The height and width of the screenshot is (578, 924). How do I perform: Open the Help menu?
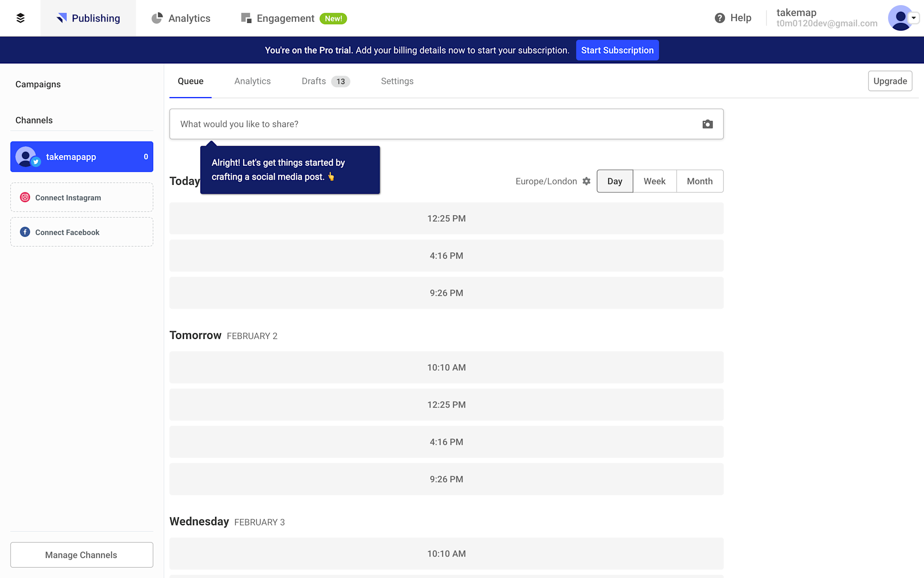[733, 18]
